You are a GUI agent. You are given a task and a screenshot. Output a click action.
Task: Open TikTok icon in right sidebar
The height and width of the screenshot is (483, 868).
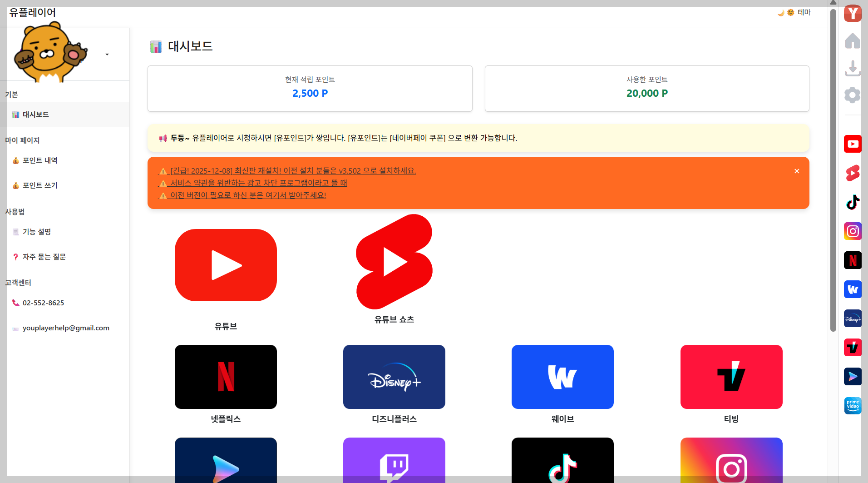pos(853,202)
